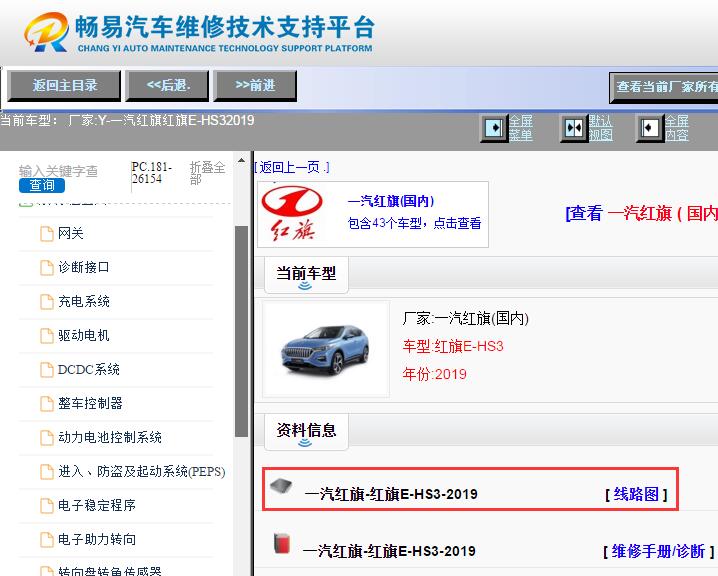The image size is (718, 576).
Task: Open the 整车控制器 tree item
Action: [x=90, y=403]
